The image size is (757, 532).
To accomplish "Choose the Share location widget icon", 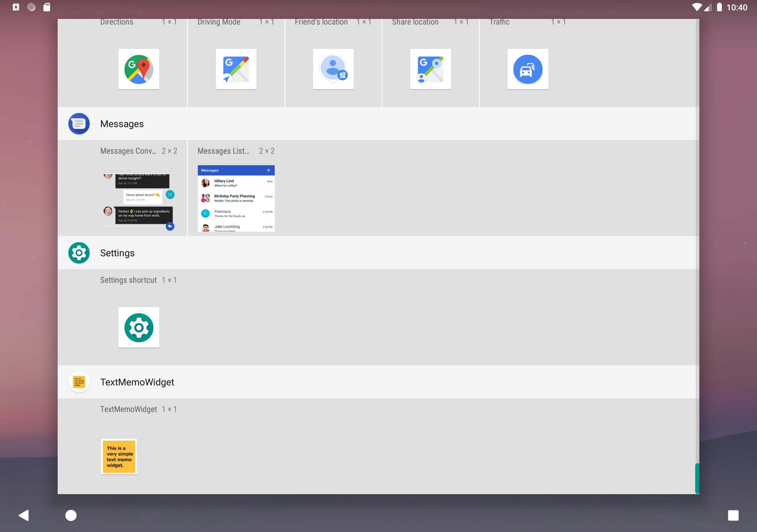I will pyautogui.click(x=431, y=69).
